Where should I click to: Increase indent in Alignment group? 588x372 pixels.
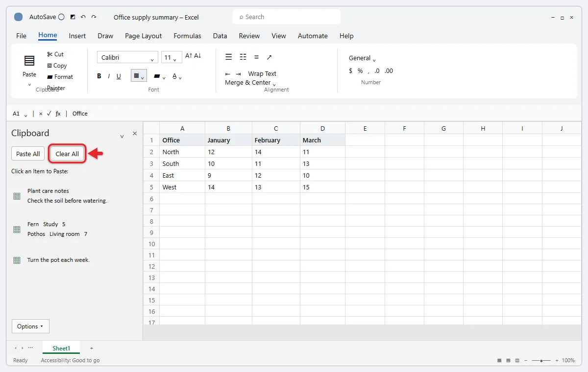coord(239,74)
